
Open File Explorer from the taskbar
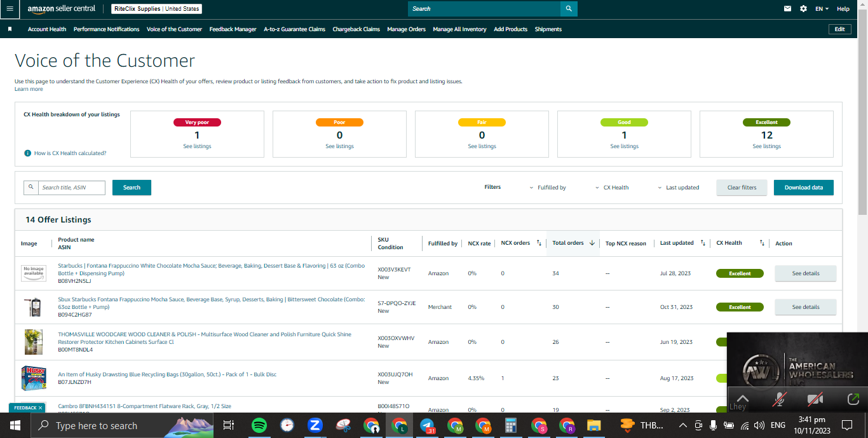pyautogui.click(x=593, y=425)
